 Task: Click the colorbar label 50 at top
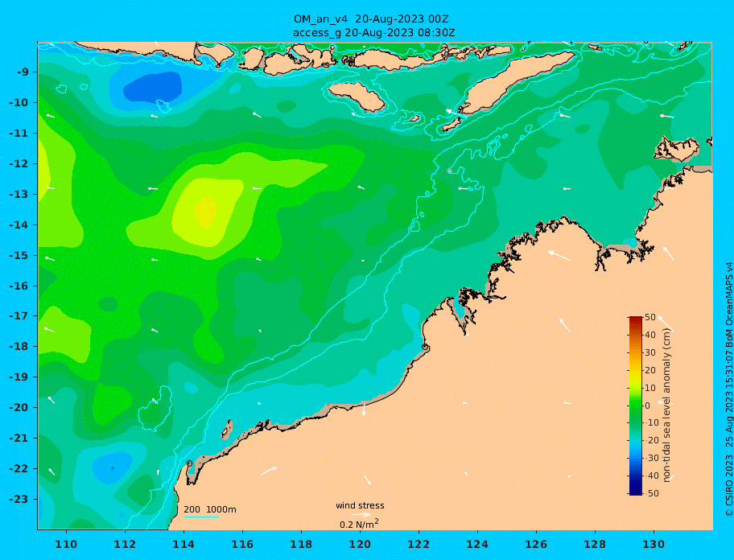pyautogui.click(x=650, y=317)
